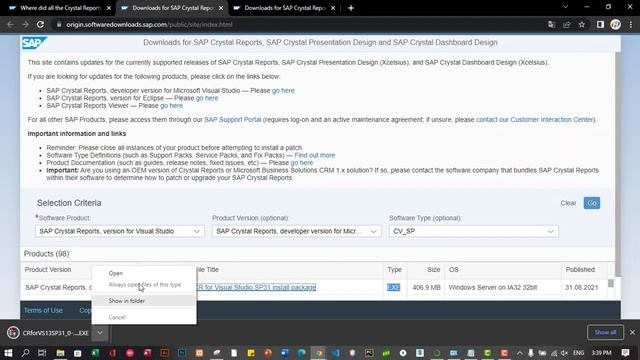Image resolution: width=640 pixels, height=360 pixels.
Task: Reload the SAP downloads page
Action: click(40, 24)
